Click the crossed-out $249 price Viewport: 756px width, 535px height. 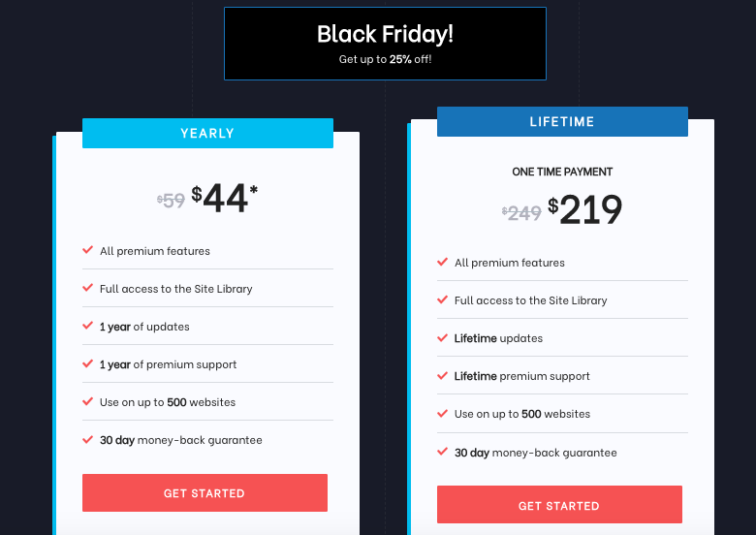coord(521,213)
